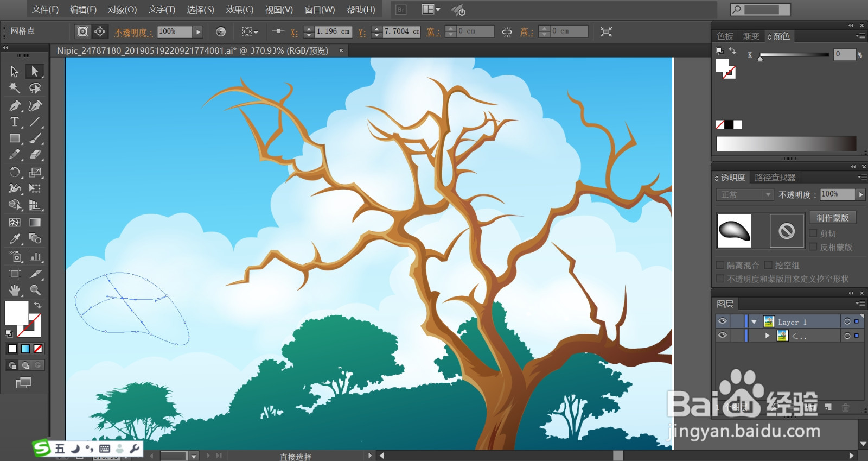Click the 制作蒙版 button
This screenshot has width=868, height=461.
click(833, 218)
